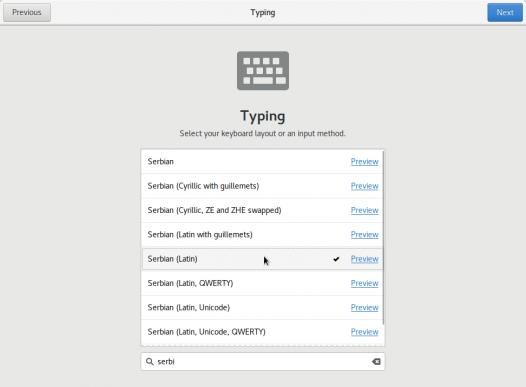Click the keyboard icon above the Typing heading

click(x=263, y=71)
